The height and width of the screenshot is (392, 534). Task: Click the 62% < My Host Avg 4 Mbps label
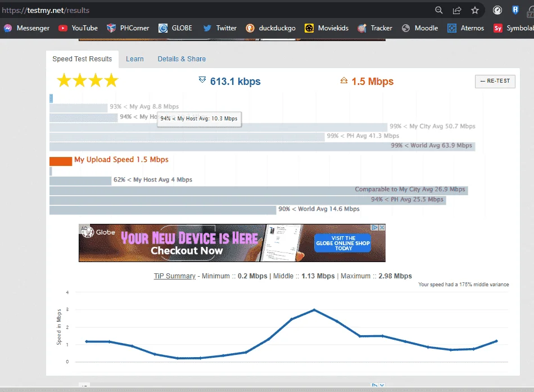(x=153, y=179)
